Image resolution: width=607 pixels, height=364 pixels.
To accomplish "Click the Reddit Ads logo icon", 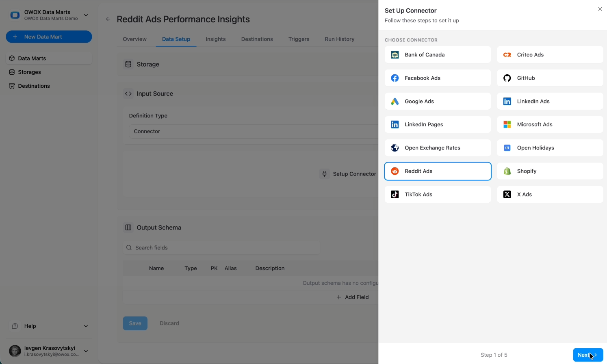I will point(395,171).
